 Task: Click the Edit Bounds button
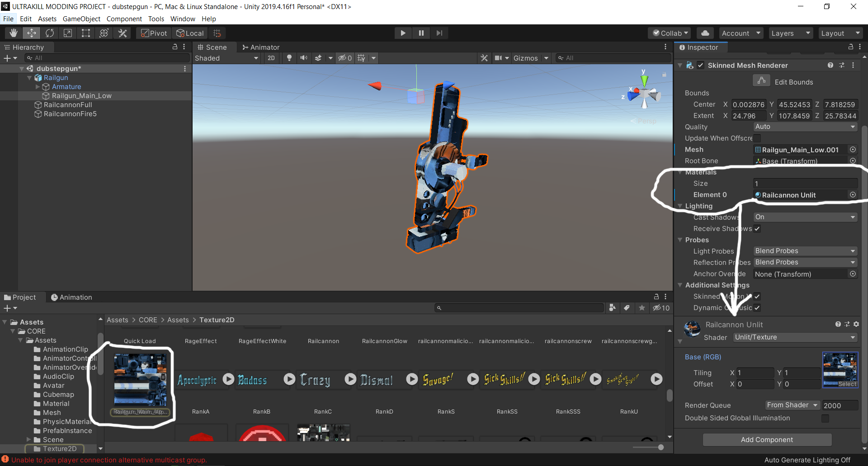point(762,81)
